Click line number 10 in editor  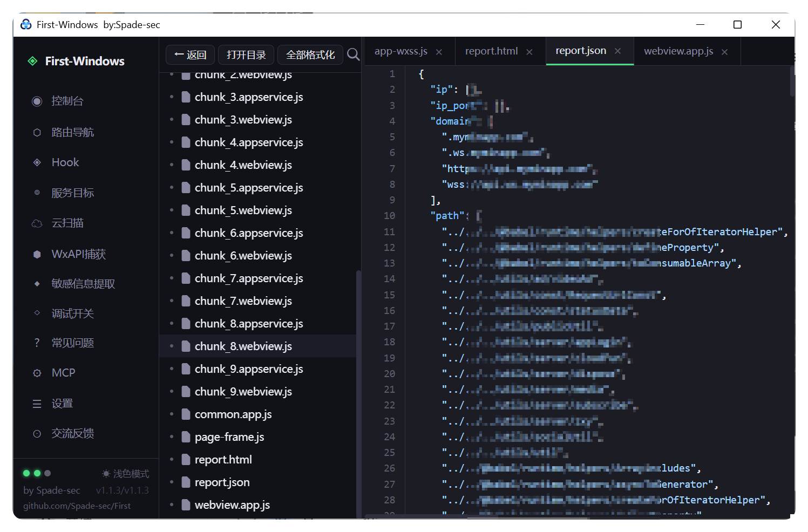tap(389, 216)
